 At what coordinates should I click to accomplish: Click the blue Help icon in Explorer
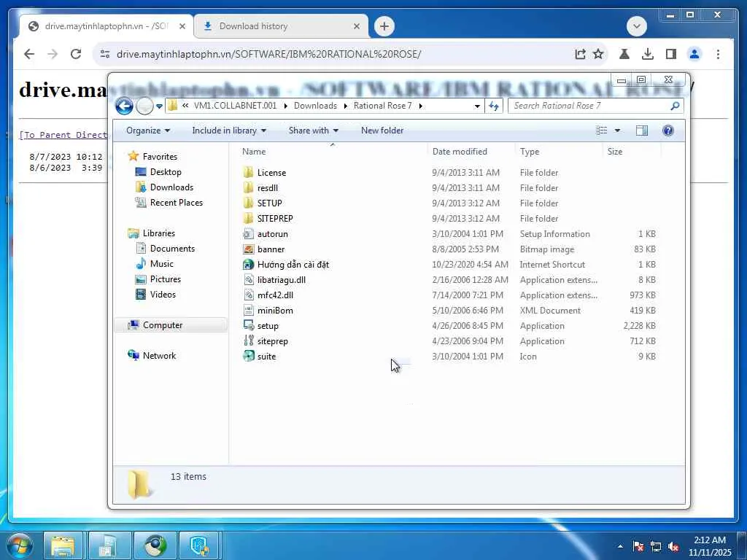point(668,131)
